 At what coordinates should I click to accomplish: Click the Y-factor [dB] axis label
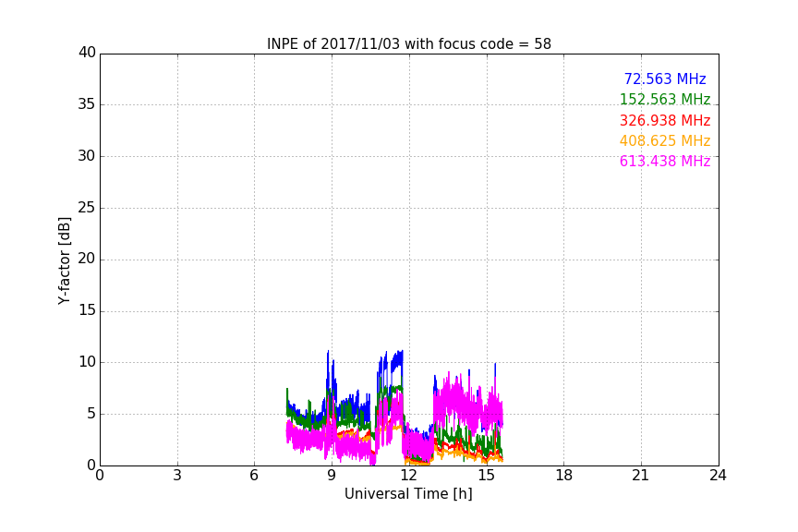64,260
